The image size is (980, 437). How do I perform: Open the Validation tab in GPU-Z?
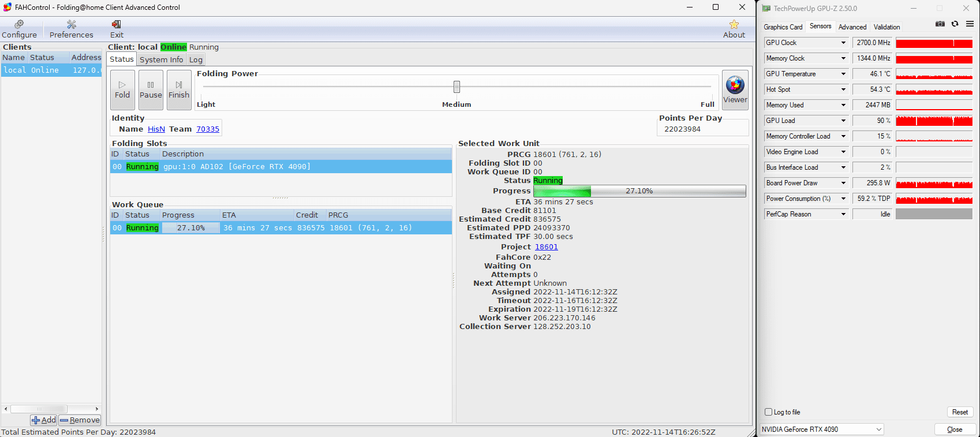click(887, 27)
